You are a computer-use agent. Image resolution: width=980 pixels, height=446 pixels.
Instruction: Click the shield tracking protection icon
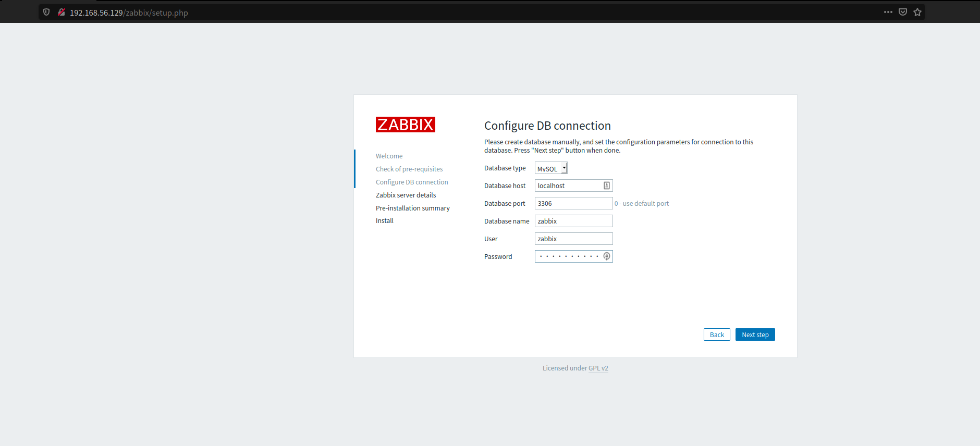coord(46,12)
